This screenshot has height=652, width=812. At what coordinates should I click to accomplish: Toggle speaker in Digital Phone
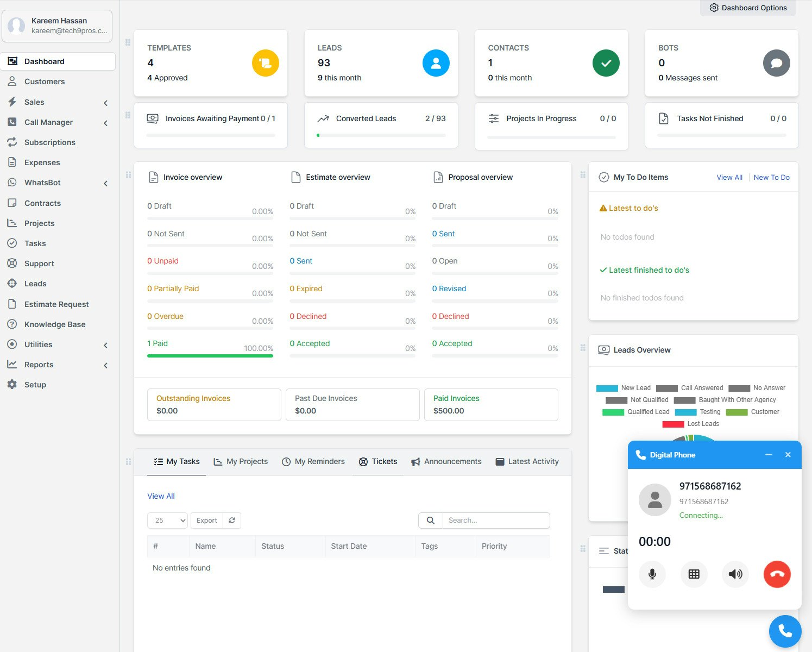pyautogui.click(x=735, y=574)
